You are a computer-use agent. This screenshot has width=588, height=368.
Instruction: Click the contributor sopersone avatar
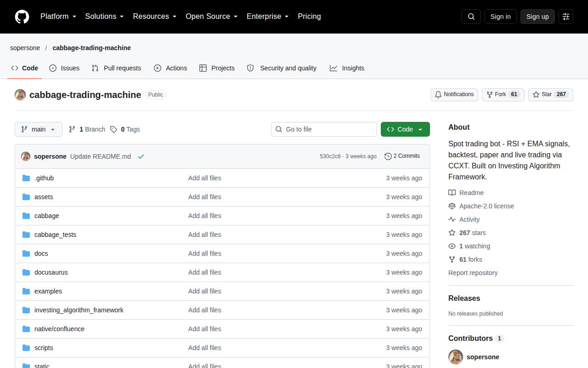coord(456,357)
